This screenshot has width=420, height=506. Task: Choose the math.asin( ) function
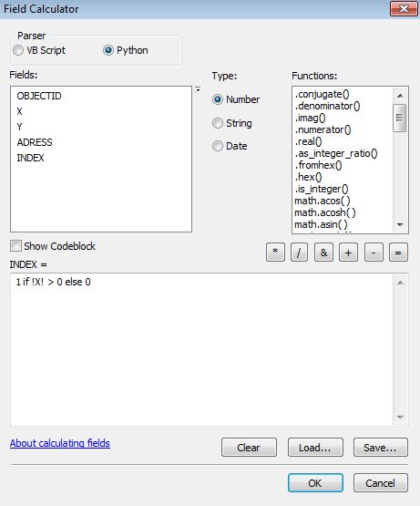[321, 224]
